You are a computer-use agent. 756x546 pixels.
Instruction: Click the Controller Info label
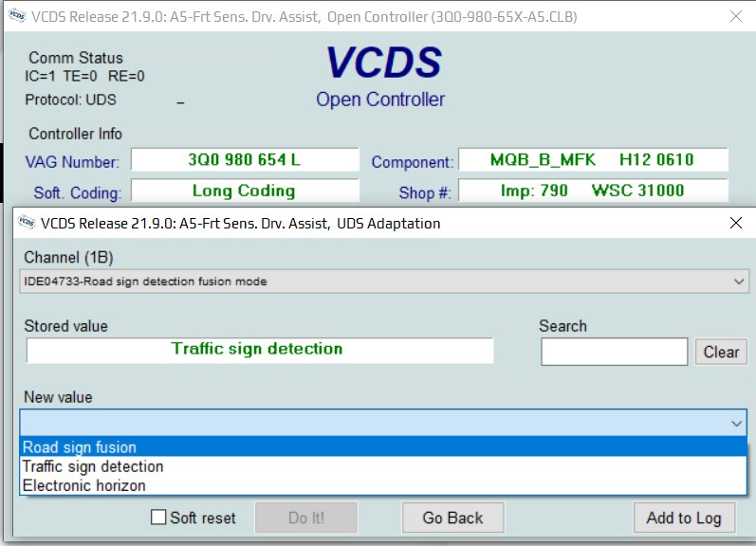tap(75, 134)
